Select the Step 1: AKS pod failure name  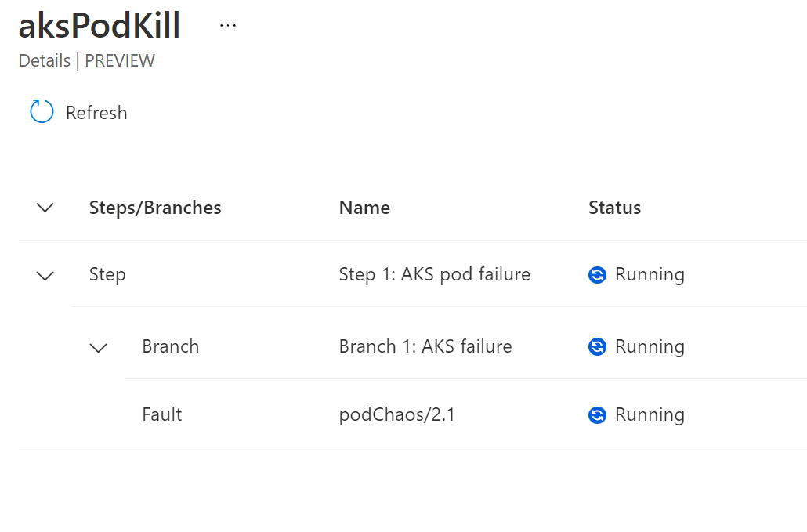click(x=434, y=275)
